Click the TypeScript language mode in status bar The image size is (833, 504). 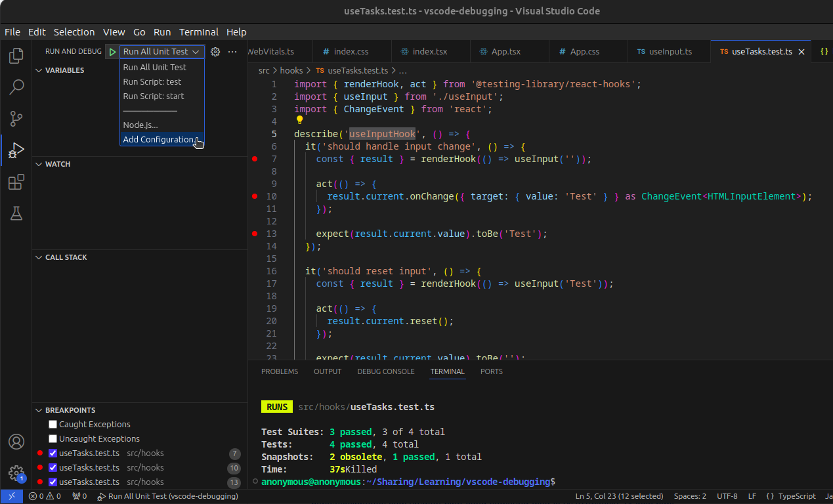[796, 496]
